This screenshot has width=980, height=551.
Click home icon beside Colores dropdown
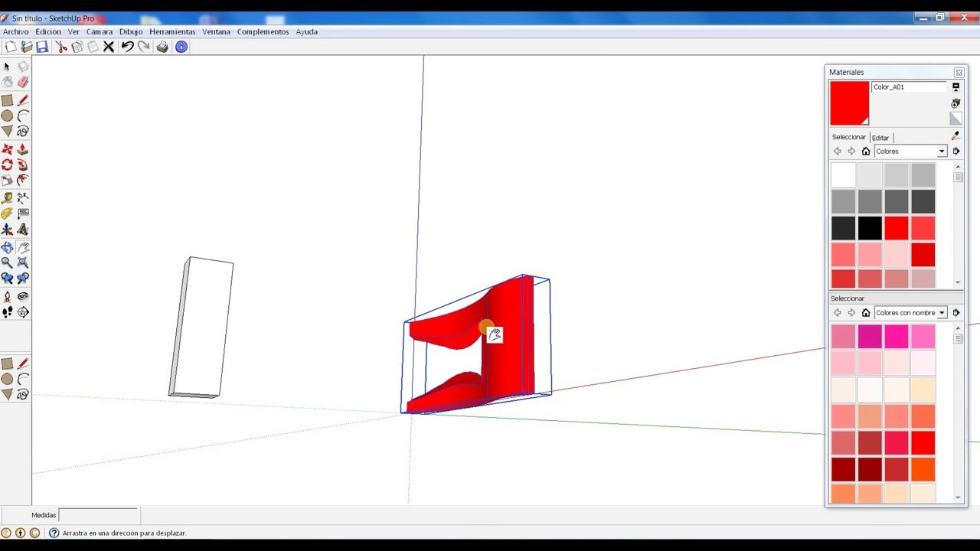pyautogui.click(x=866, y=152)
